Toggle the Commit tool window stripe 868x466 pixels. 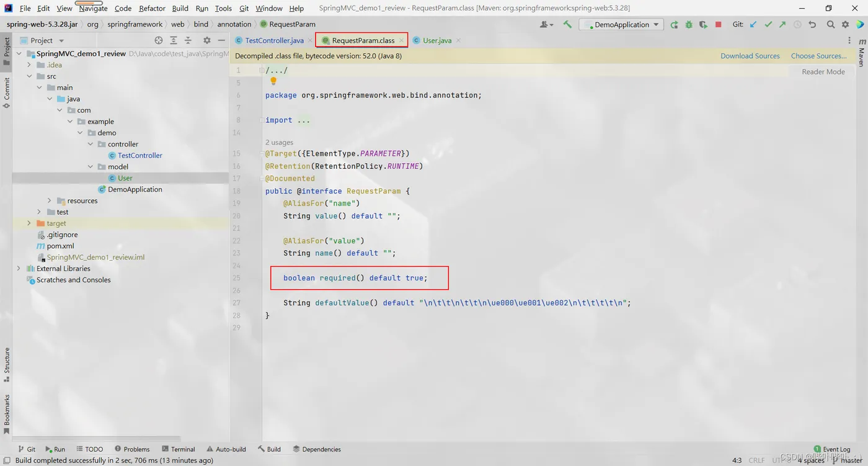(x=7, y=92)
